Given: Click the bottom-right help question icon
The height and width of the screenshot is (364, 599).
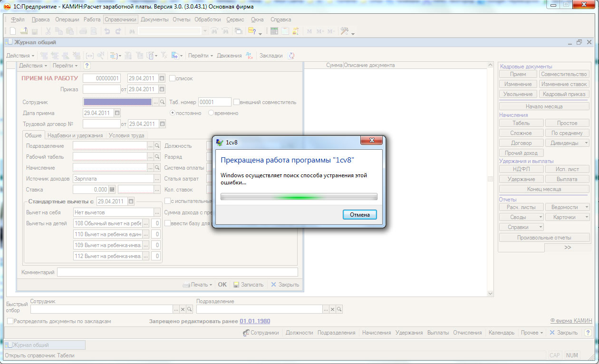Looking at the screenshot, I should click(x=588, y=333).
